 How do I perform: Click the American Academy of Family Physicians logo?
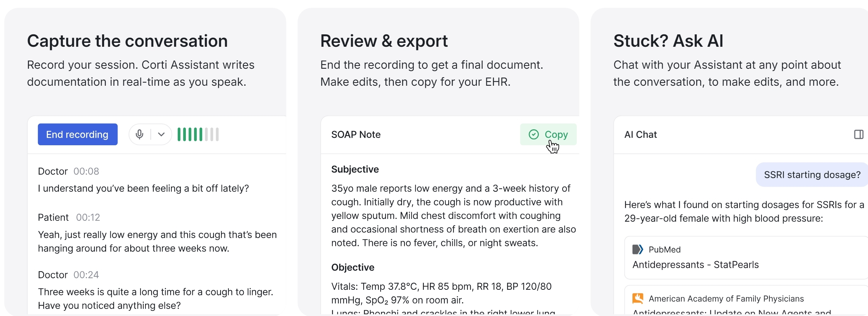[637, 298]
